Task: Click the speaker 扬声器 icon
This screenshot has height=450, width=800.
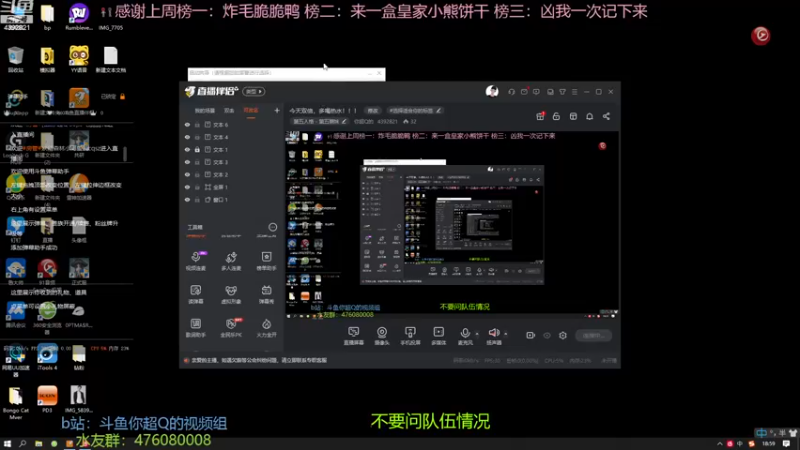Action: coord(493,333)
